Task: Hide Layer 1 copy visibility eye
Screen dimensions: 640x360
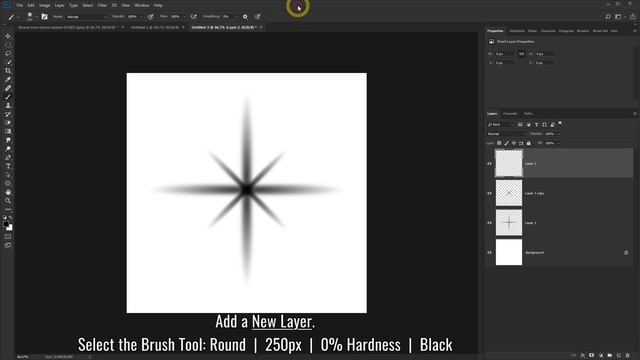Action: pos(489,193)
